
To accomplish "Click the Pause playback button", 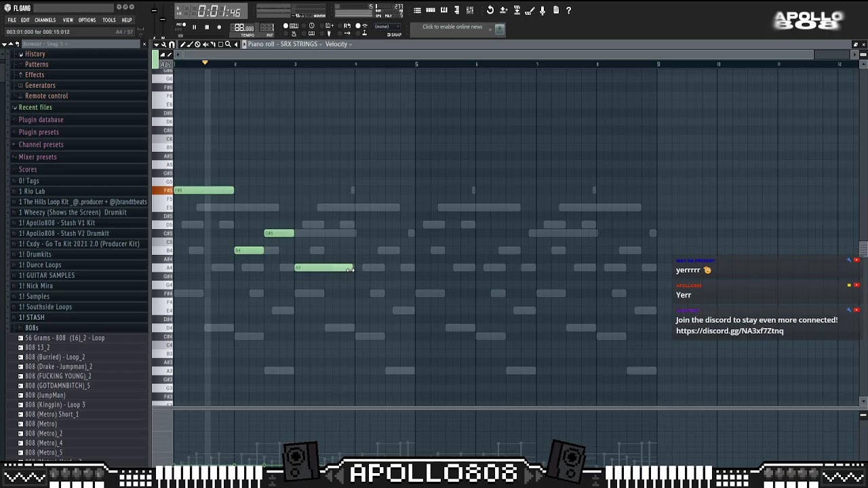I will tap(194, 27).
